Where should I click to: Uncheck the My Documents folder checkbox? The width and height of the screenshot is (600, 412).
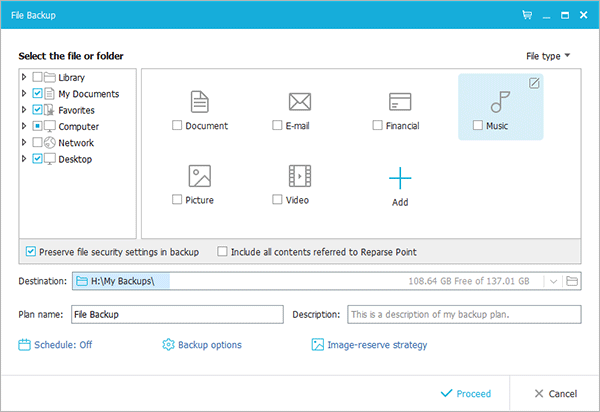coord(37,94)
